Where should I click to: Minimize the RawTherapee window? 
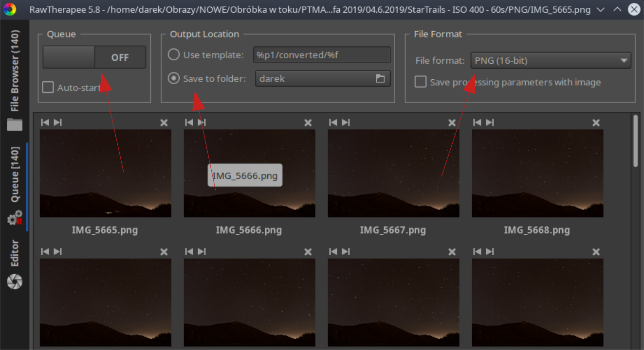tap(601, 9)
